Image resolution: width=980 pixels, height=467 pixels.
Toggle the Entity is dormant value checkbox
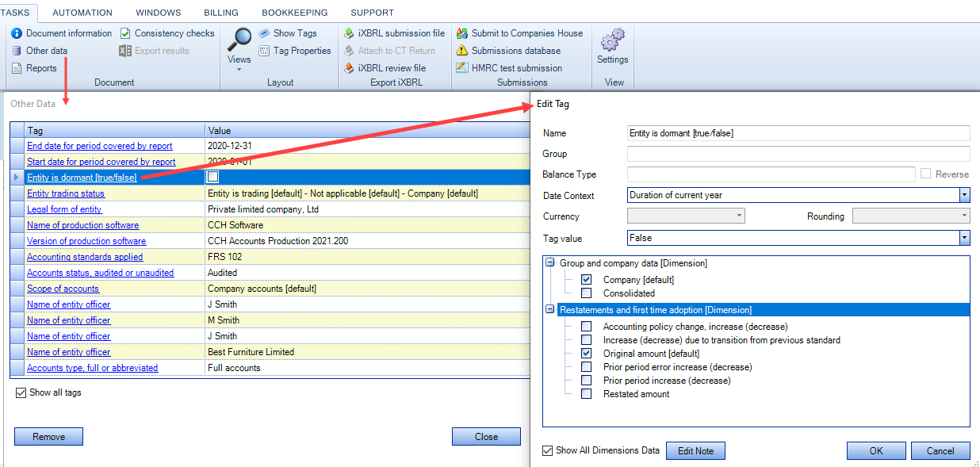pyautogui.click(x=212, y=177)
